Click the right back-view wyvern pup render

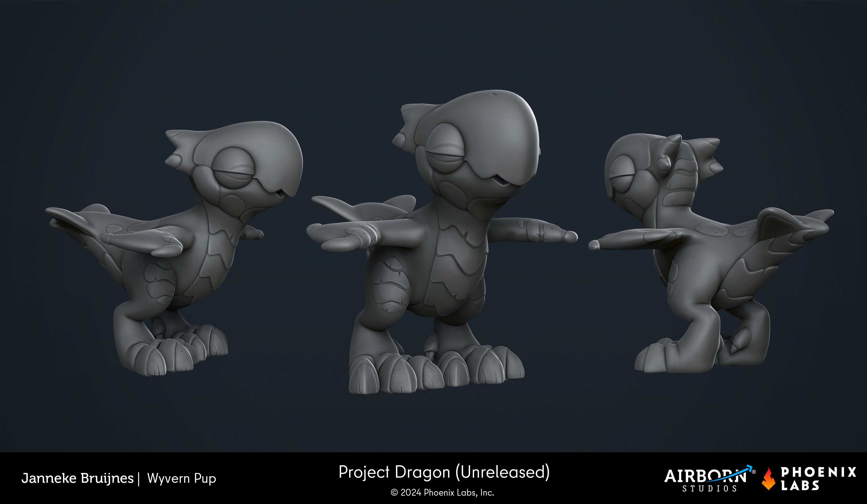711,253
